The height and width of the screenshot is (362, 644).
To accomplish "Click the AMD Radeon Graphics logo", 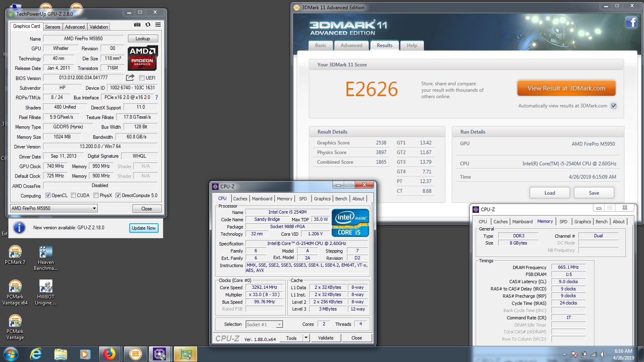I will (x=143, y=58).
